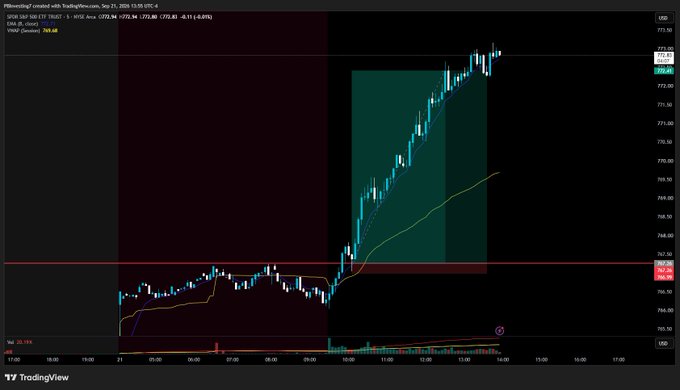Click the -0.11 (-0.01%) change value
This screenshot has width=680, height=390.
196,17
